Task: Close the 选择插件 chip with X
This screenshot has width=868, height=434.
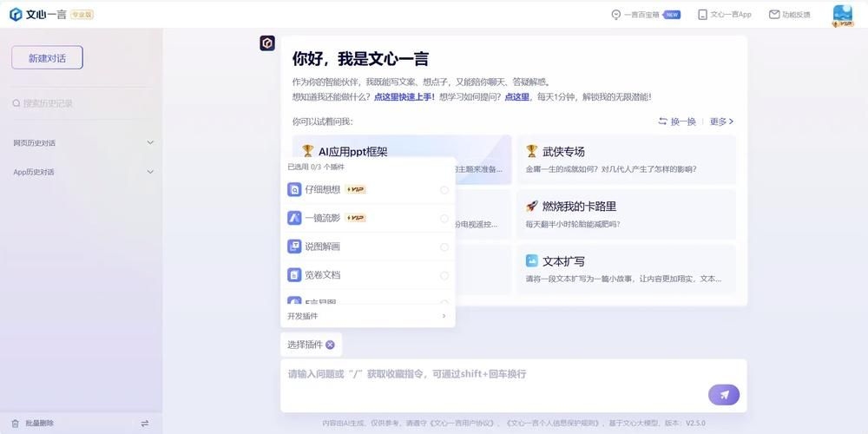Action: coord(330,345)
